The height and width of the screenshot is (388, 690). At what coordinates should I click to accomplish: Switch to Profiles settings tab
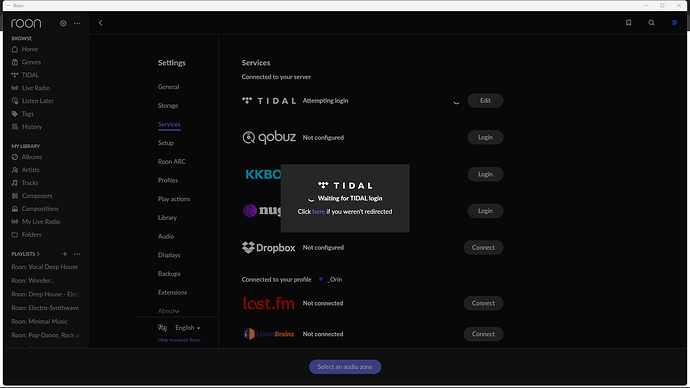[168, 180]
